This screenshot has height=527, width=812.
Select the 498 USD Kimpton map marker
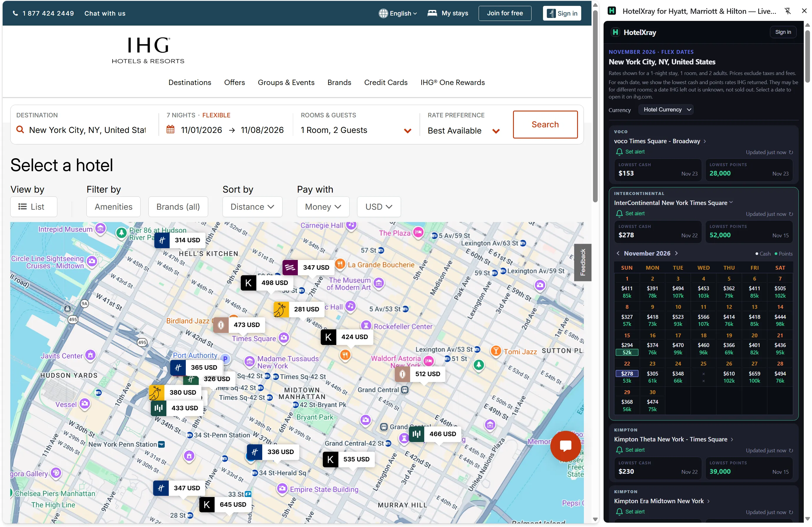[267, 283]
